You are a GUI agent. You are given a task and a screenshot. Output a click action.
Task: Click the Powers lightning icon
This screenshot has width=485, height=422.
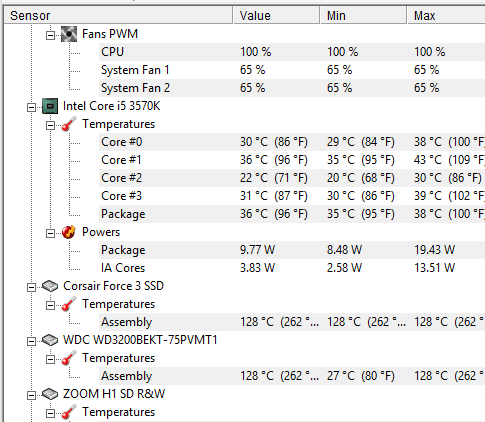69,232
